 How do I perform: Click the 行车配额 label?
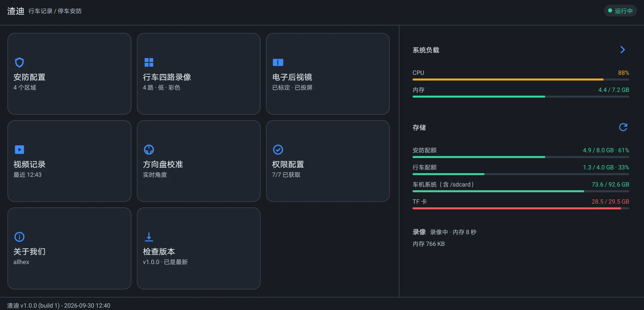(425, 167)
